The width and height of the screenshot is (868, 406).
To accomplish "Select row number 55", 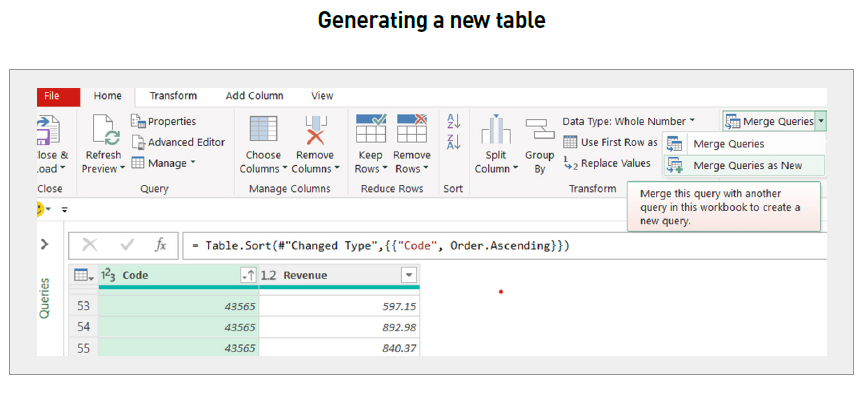I will click(84, 347).
